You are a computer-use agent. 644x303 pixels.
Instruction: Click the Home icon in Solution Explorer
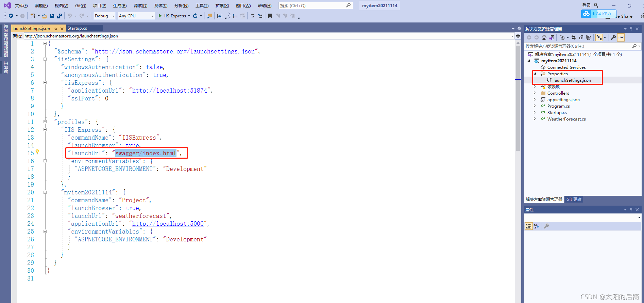pyautogui.click(x=544, y=37)
